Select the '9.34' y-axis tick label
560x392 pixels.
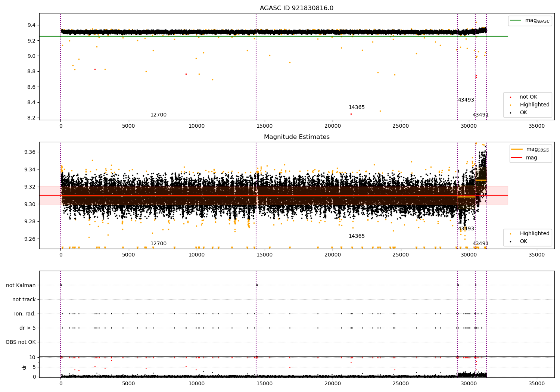coord(30,169)
